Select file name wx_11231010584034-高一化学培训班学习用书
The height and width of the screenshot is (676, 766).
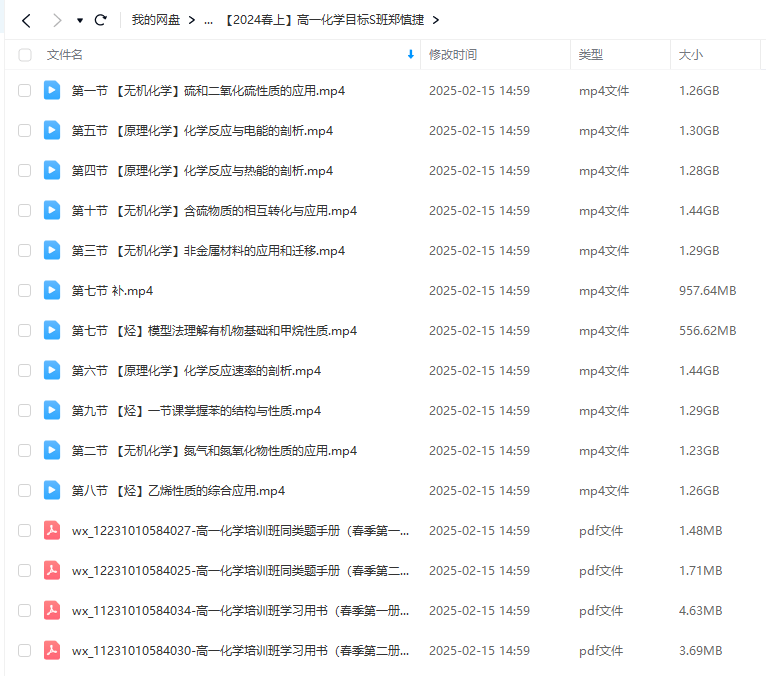(240, 611)
